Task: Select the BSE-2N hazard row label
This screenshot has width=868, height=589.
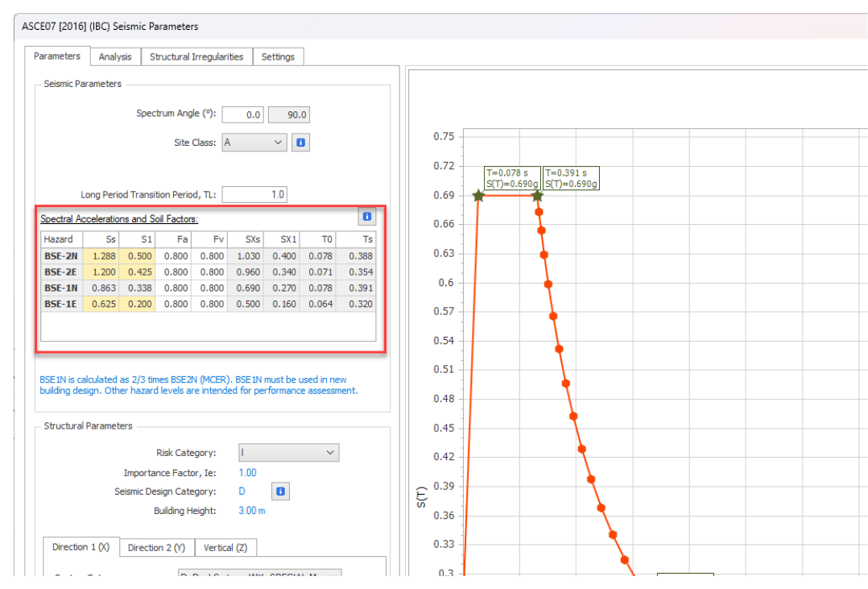Action: click(x=61, y=256)
